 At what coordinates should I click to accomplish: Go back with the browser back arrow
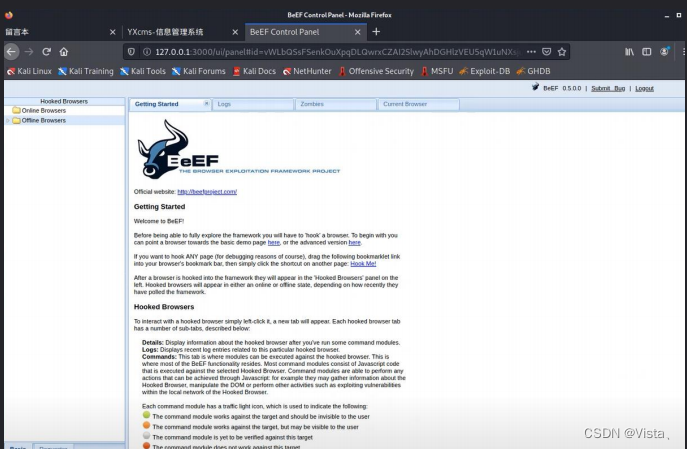11,52
